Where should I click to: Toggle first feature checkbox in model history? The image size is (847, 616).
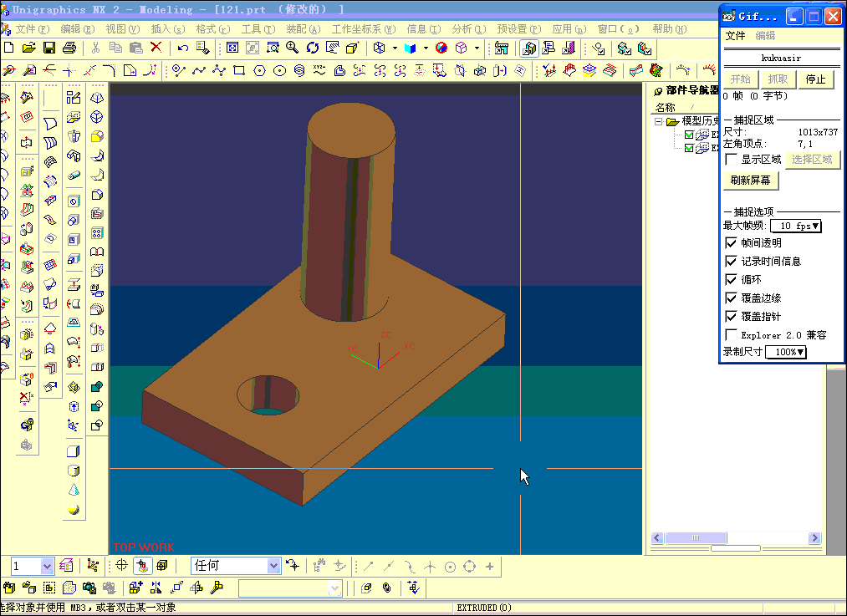point(689,135)
